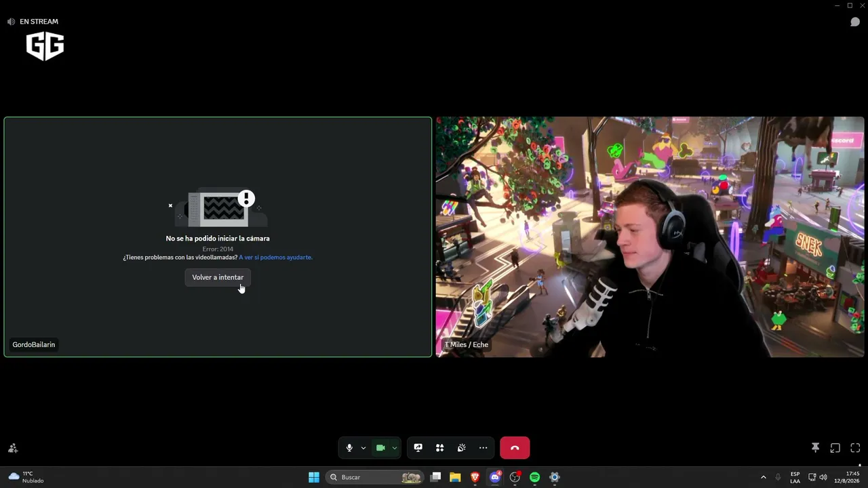Viewport: 868px width, 488px height.
Task: Switch the ESP LAA keyboard layout
Action: tap(795, 477)
